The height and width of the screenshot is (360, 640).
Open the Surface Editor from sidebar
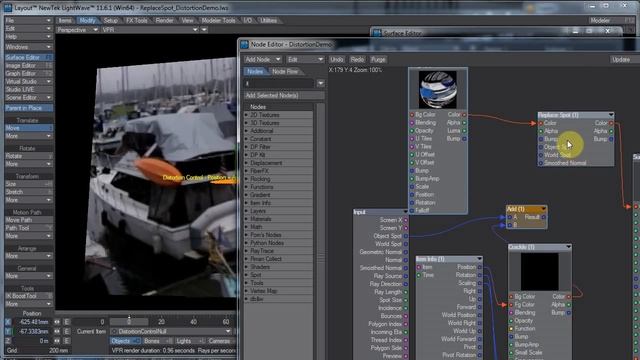tap(28, 58)
